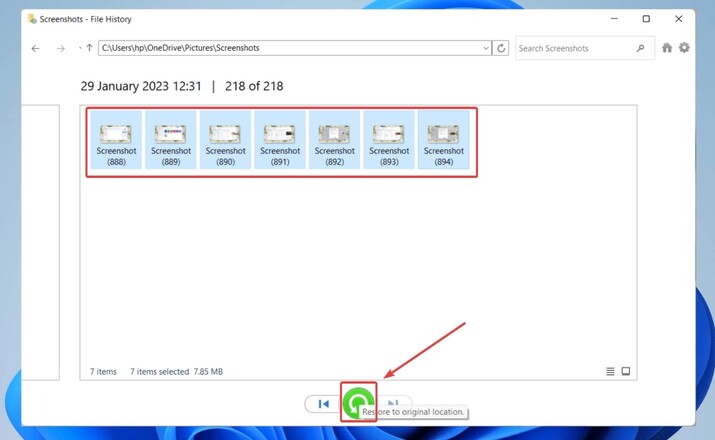
Task: Click the File History folder title icon
Action: point(32,19)
